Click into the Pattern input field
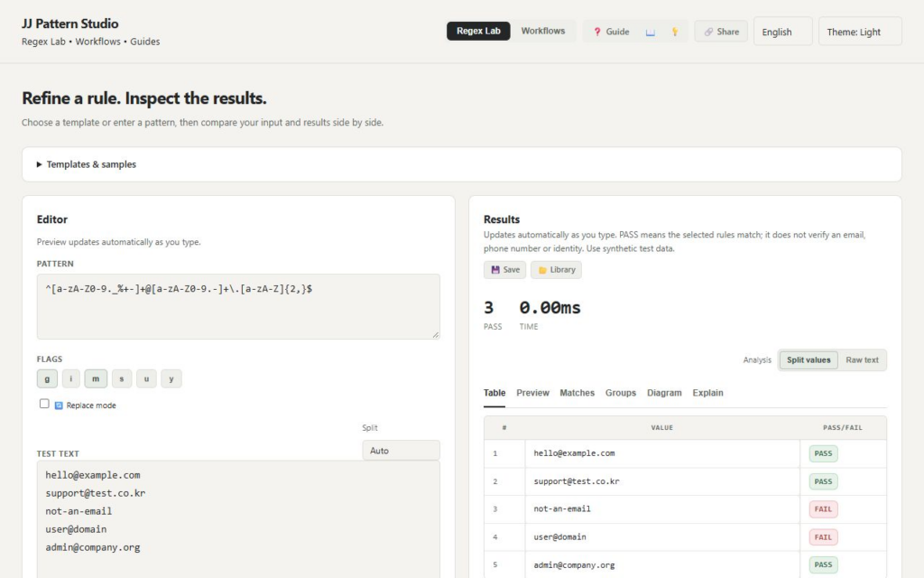The height and width of the screenshot is (578, 924). pos(238,307)
